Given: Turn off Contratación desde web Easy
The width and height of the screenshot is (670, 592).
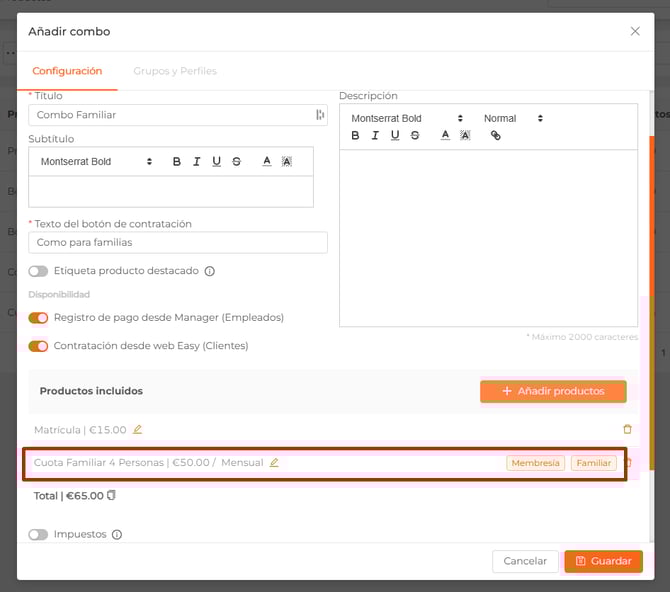Looking at the screenshot, I should point(38,346).
